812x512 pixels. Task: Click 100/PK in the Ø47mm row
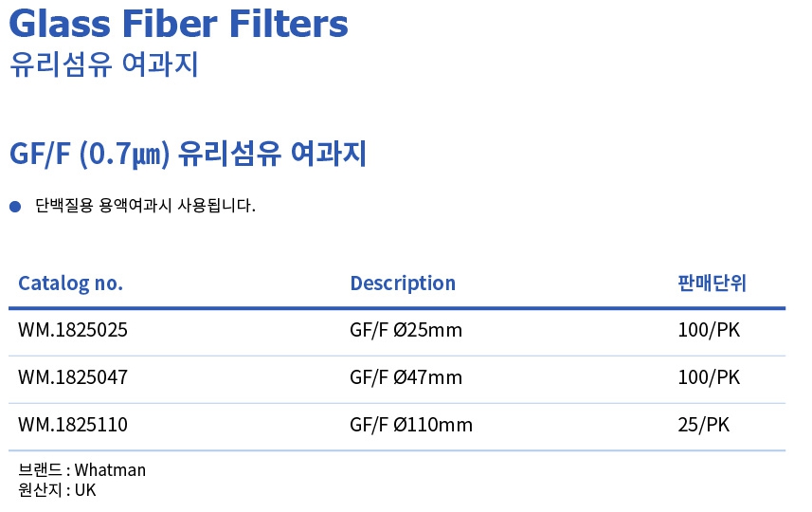[709, 377]
